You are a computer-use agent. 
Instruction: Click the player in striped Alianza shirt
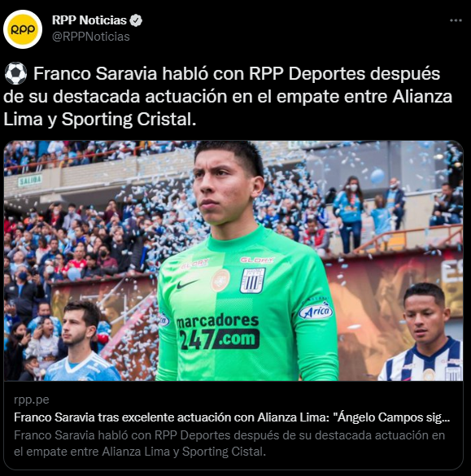(423, 332)
